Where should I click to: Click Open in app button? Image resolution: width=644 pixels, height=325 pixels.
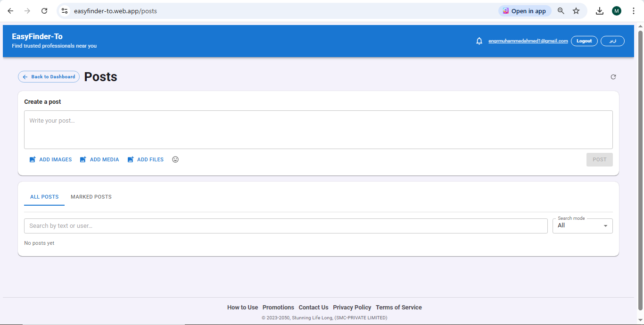click(525, 11)
